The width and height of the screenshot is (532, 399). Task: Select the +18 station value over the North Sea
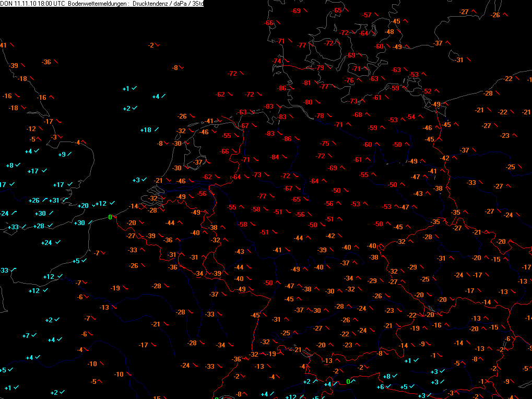pyautogui.click(x=146, y=130)
